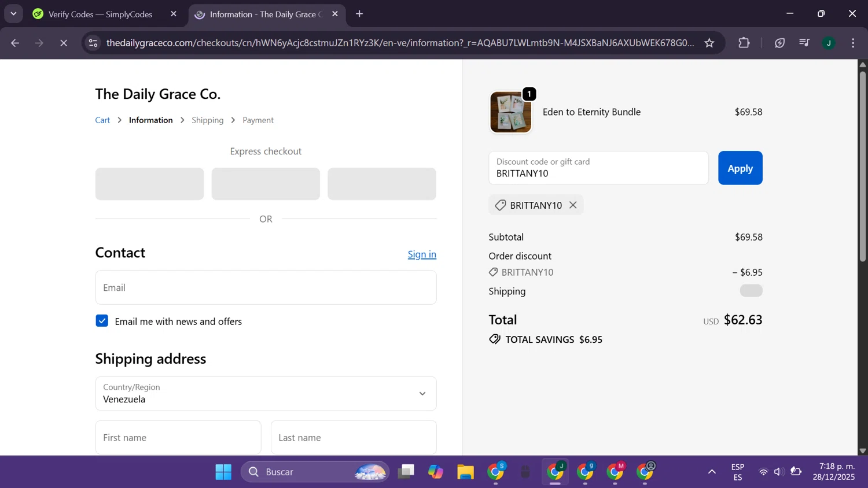
Task: Close the Verify Codes SimplyCodes tab
Action: pyautogui.click(x=174, y=14)
